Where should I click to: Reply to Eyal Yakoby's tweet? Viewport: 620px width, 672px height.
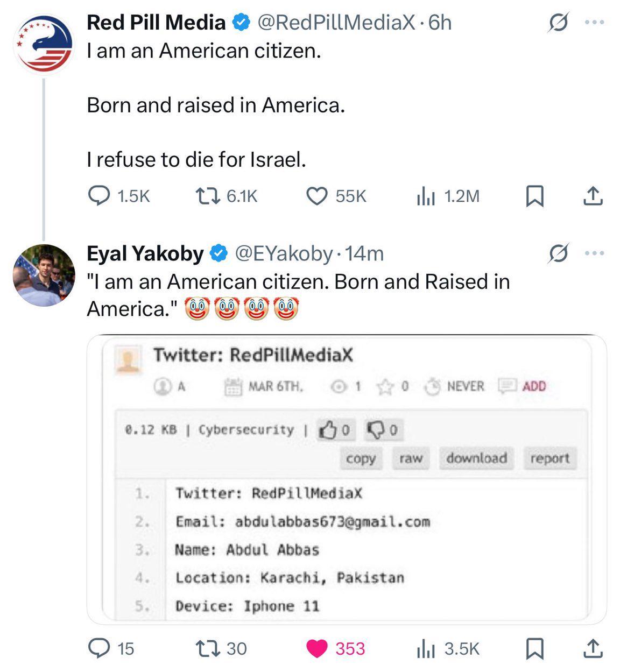click(99, 648)
